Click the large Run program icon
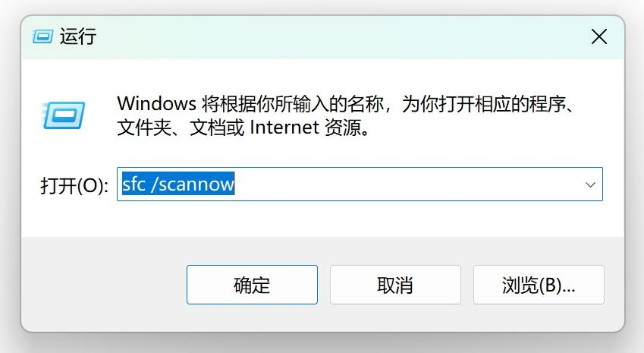Viewport: 644px width, 353px height. coord(63,115)
